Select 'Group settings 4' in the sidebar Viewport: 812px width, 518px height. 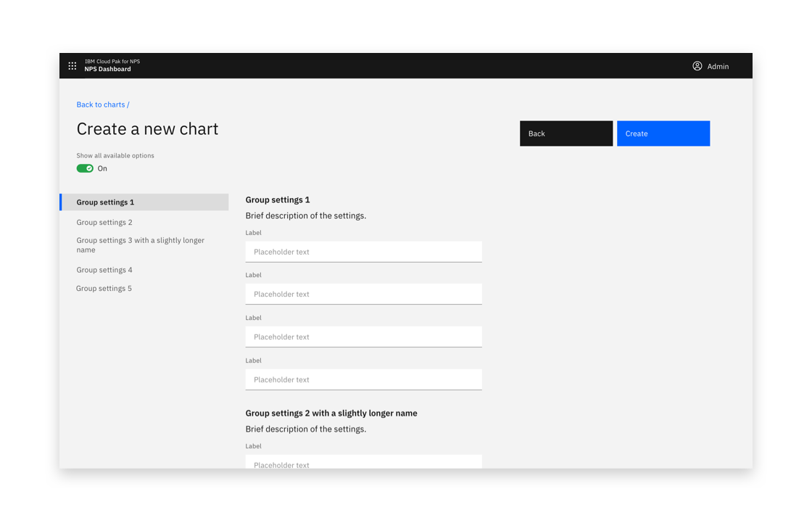click(104, 269)
